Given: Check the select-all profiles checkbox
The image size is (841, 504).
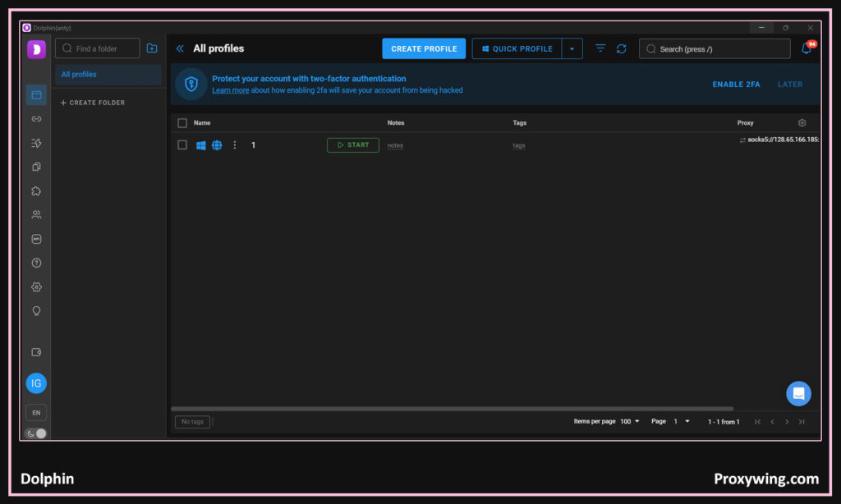Looking at the screenshot, I should point(182,123).
